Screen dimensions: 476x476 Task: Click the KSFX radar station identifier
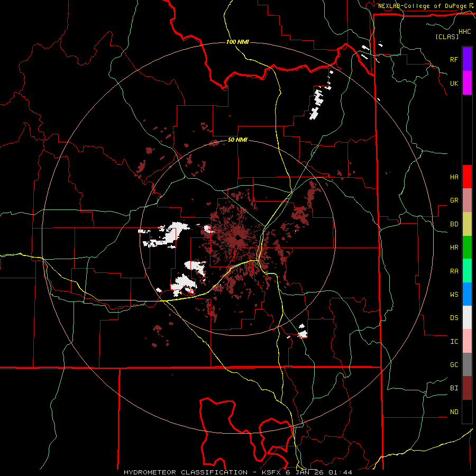coord(270,472)
